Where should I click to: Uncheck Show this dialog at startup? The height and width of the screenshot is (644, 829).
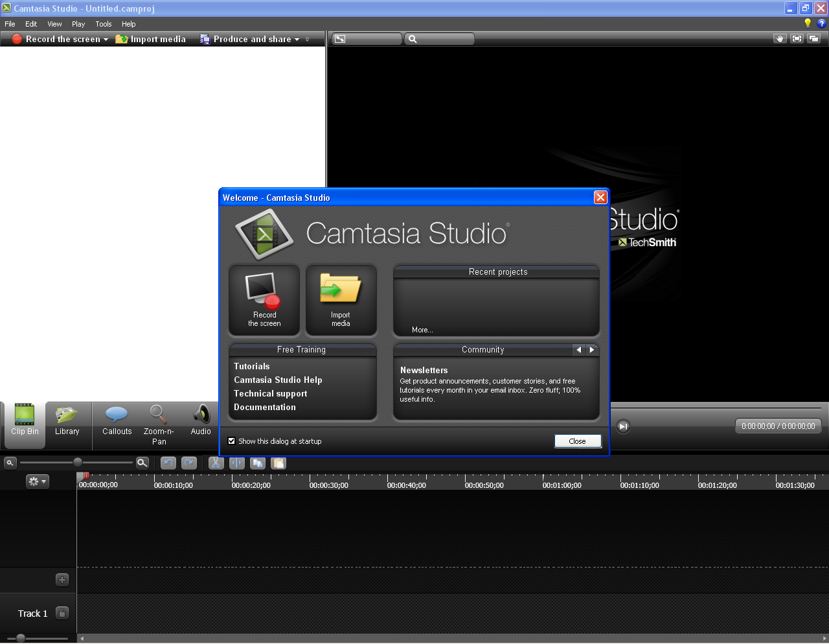[x=232, y=441]
